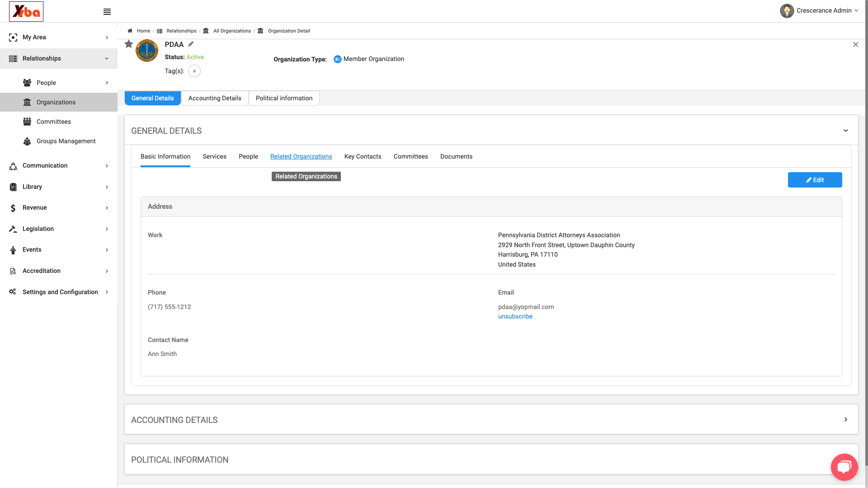Go to Home breadcrumb link
This screenshot has width=868, height=488.
pos(143,31)
